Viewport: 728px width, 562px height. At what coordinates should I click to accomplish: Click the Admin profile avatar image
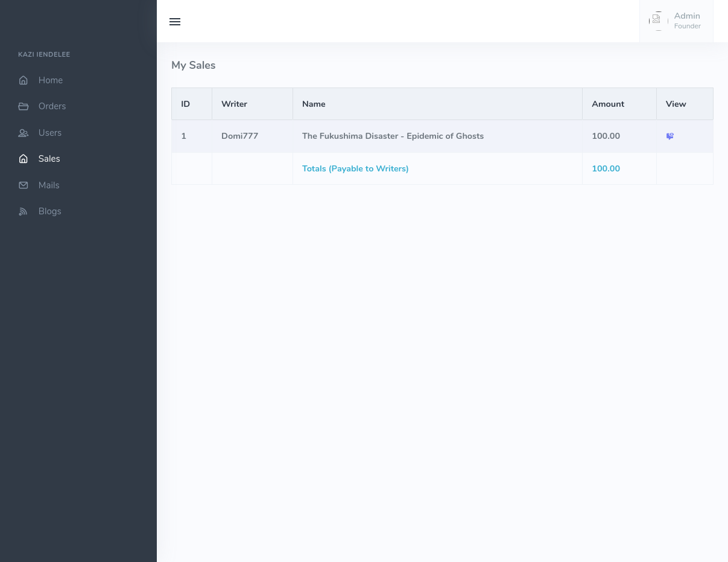tap(657, 21)
